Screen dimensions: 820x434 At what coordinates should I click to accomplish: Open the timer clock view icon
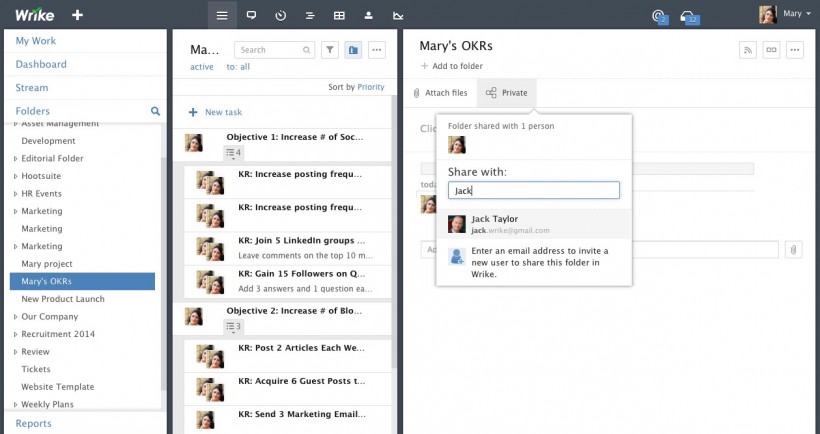[x=281, y=15]
